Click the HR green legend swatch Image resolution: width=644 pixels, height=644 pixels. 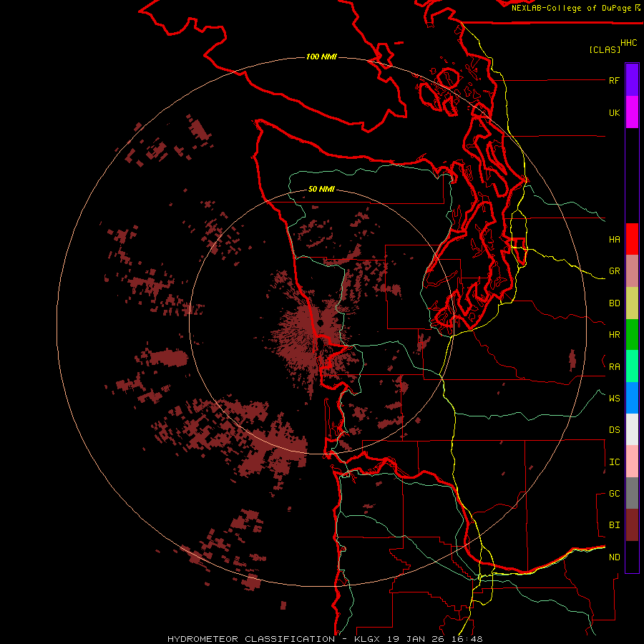632,334
